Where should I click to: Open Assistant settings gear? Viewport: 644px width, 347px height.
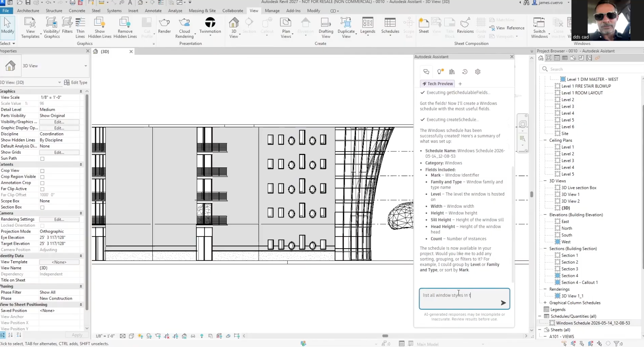click(x=478, y=72)
